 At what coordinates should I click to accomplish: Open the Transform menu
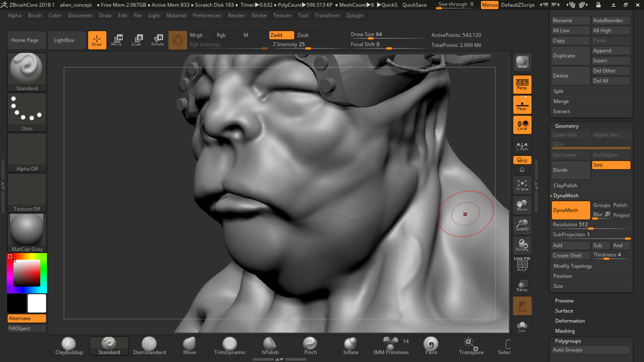(x=327, y=15)
